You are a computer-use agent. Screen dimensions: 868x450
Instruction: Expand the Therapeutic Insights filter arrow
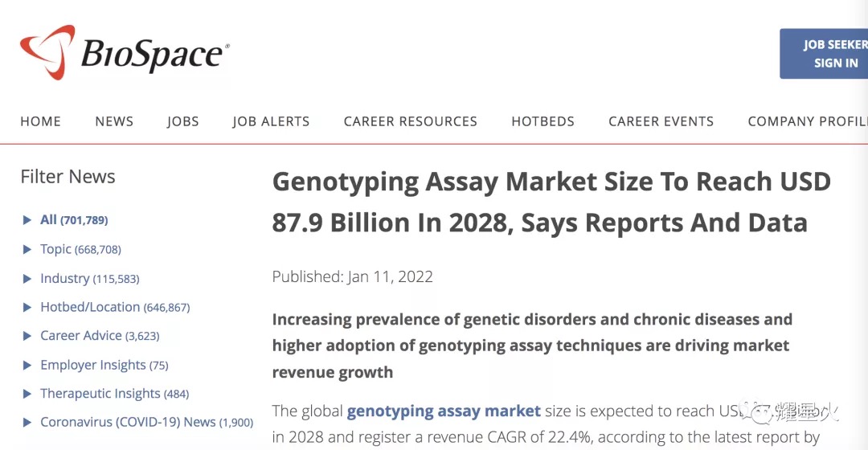(x=27, y=394)
